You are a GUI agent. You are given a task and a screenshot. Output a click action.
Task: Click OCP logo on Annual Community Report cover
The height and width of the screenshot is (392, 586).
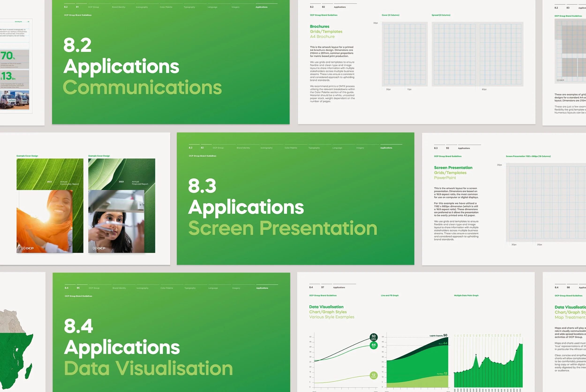27,248
